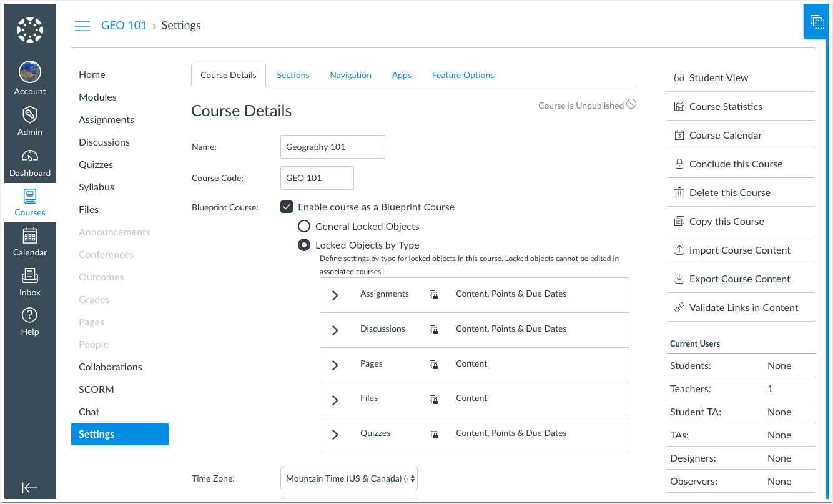Edit the Course Code field

317,178
